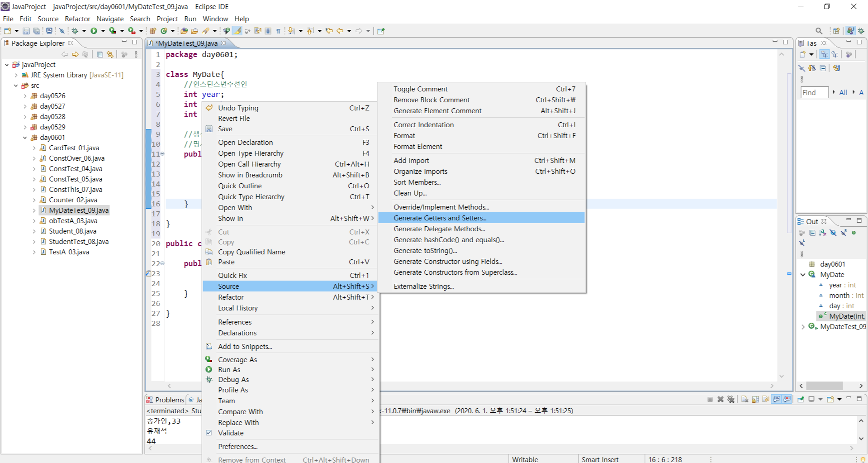Viewport: 868px width, 463px height.
Task: Switch to the Problems tab
Action: 165,400
